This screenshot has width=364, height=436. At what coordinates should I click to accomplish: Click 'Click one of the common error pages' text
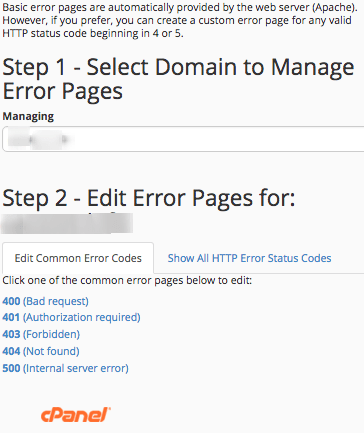(x=127, y=280)
